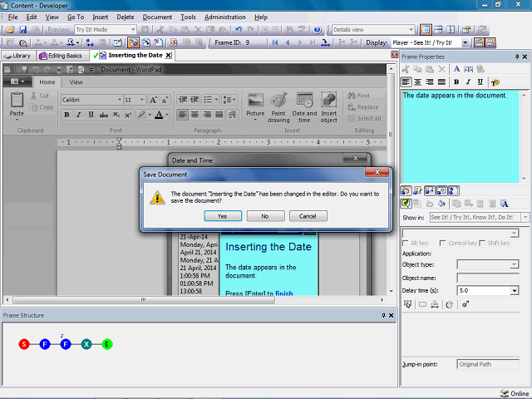Click the Find binoculars toolbar icon

pos(289,30)
